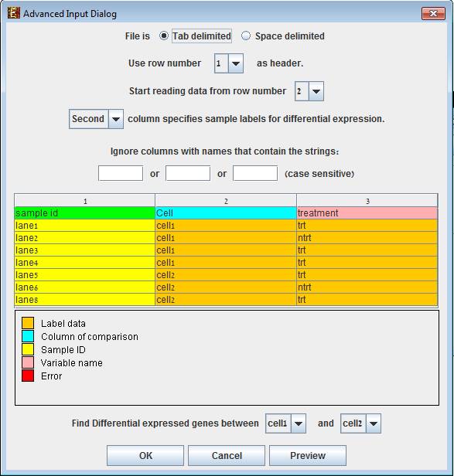This screenshot has height=476, width=454.
Task: Open the start reading data row dropdown
Action: click(x=316, y=91)
